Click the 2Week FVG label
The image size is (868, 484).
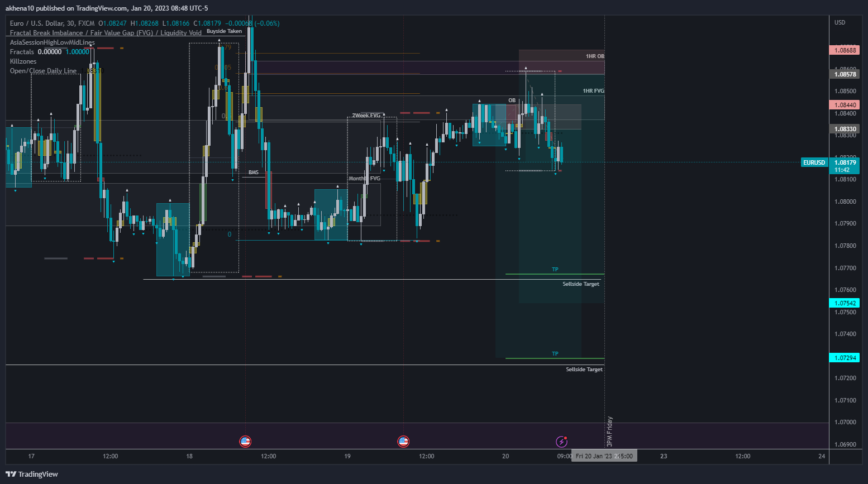click(x=366, y=116)
